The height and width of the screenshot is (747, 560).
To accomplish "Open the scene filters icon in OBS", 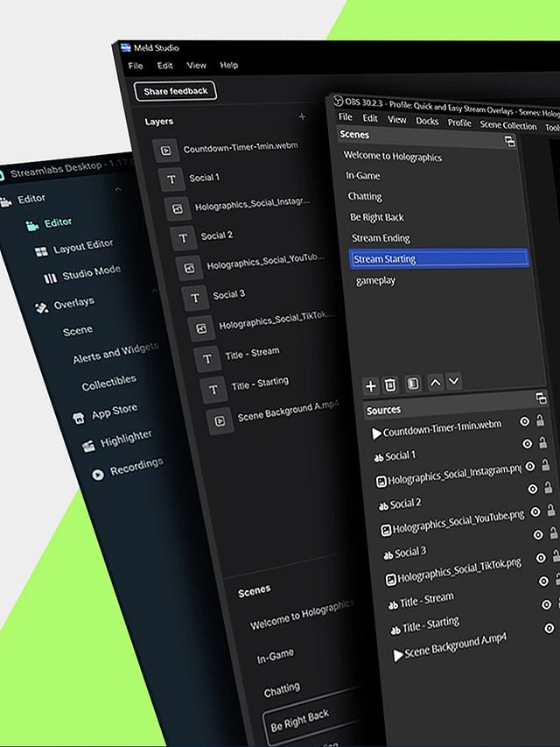I will pos(413,384).
